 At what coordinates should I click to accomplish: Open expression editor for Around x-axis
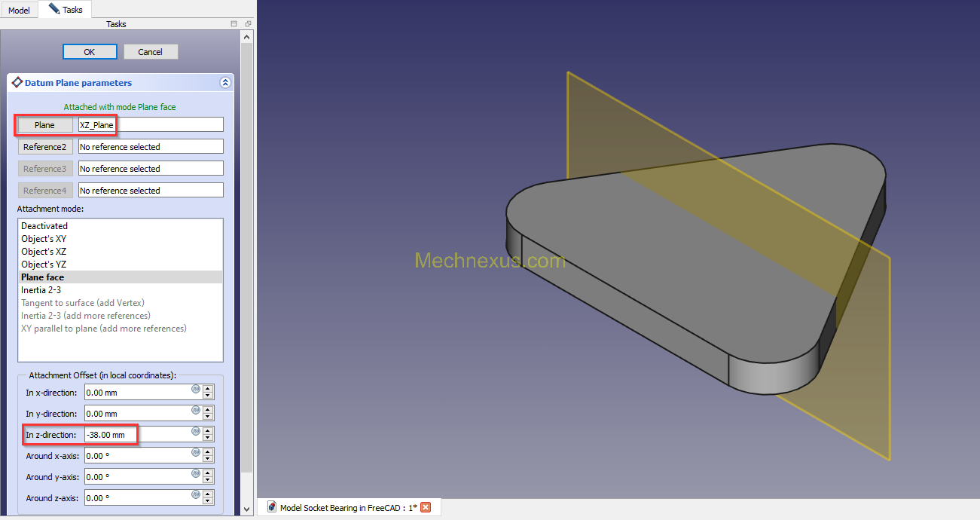pos(196,453)
